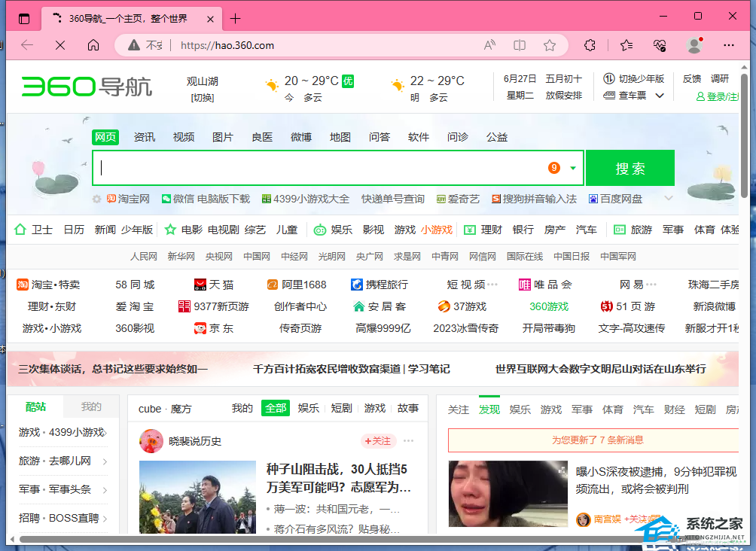The height and width of the screenshot is (551, 756).
Task: Open 卫士 category with house icon
Action: pyautogui.click(x=33, y=230)
